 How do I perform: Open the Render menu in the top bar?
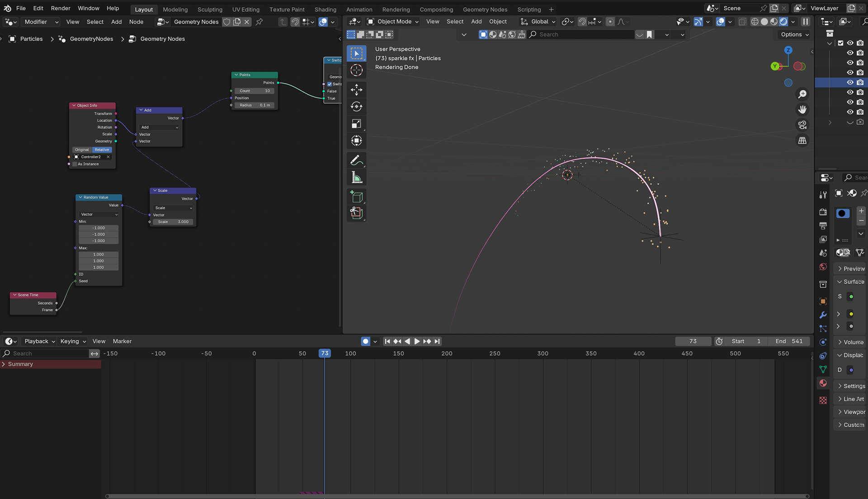[x=61, y=8]
